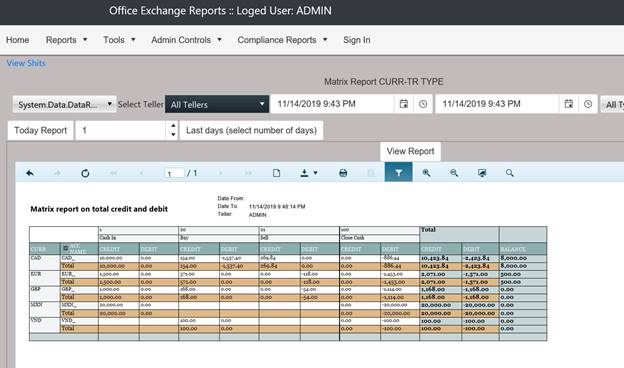Screen dimensions: 624x368
Task: Click the EUR currency row label
Action: pos(36,274)
